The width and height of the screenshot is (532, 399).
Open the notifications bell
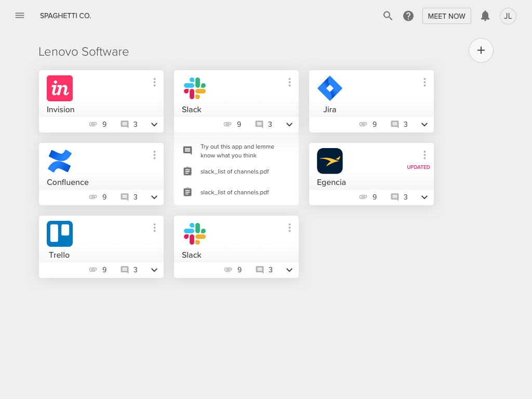click(x=485, y=16)
